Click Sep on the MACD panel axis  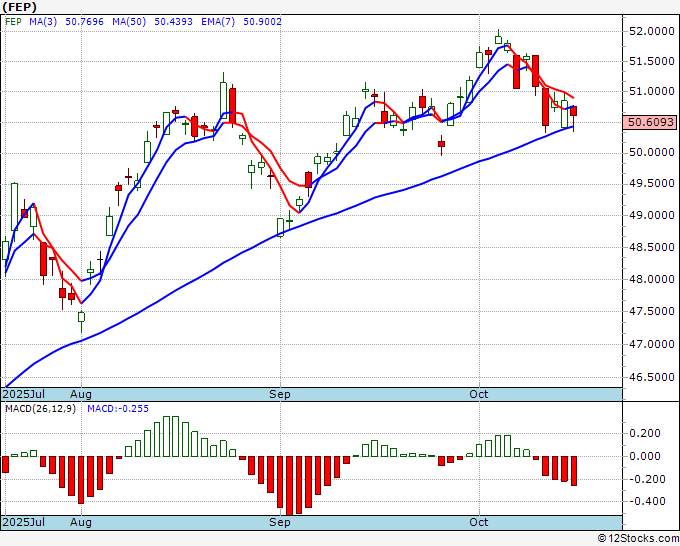coord(280,522)
